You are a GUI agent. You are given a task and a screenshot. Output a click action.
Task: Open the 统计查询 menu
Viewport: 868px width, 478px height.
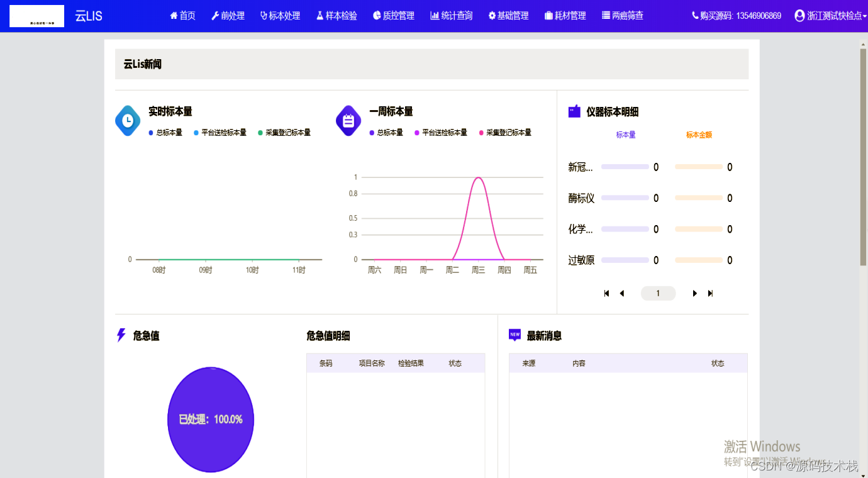tap(451, 16)
